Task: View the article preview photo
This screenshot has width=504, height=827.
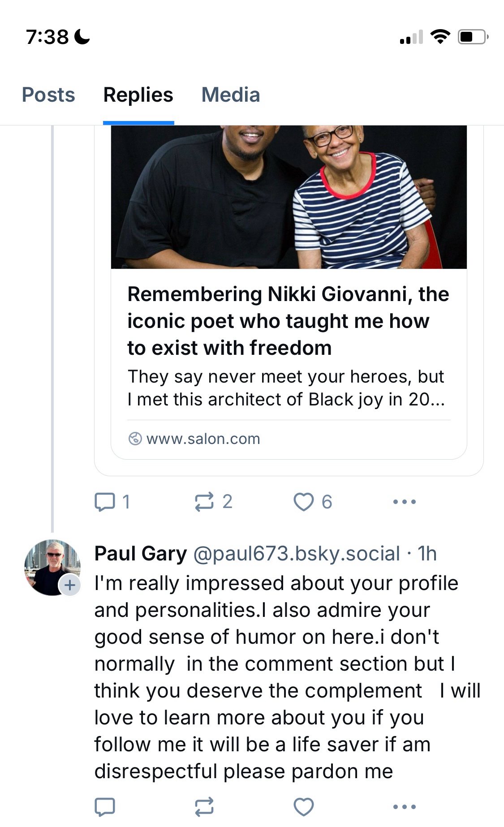Action: tap(289, 197)
